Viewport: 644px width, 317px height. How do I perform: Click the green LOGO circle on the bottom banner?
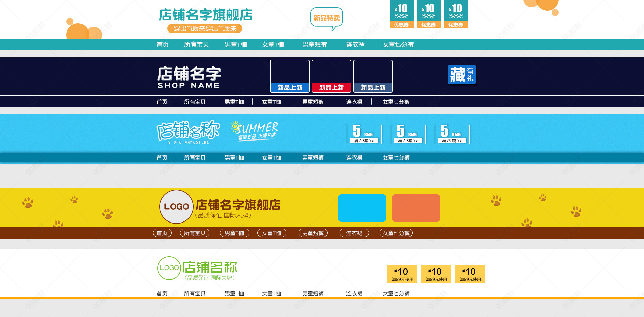click(x=169, y=268)
